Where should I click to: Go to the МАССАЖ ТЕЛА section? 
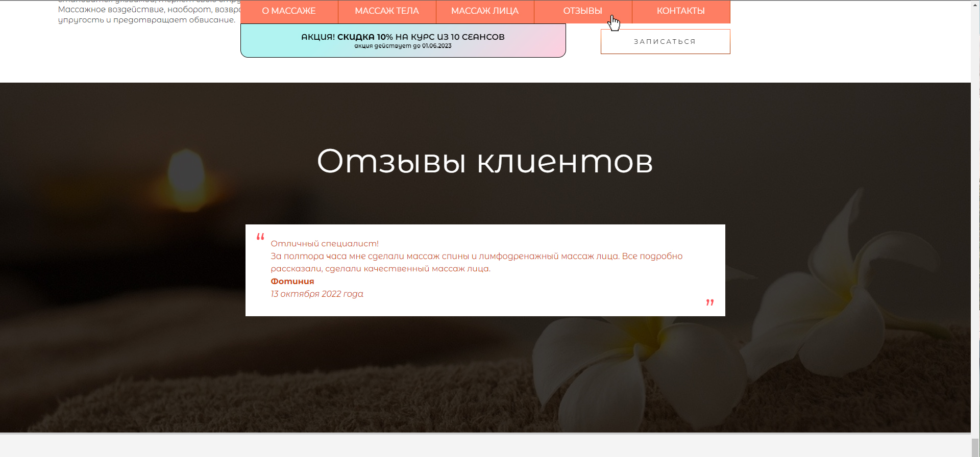[x=387, y=11]
